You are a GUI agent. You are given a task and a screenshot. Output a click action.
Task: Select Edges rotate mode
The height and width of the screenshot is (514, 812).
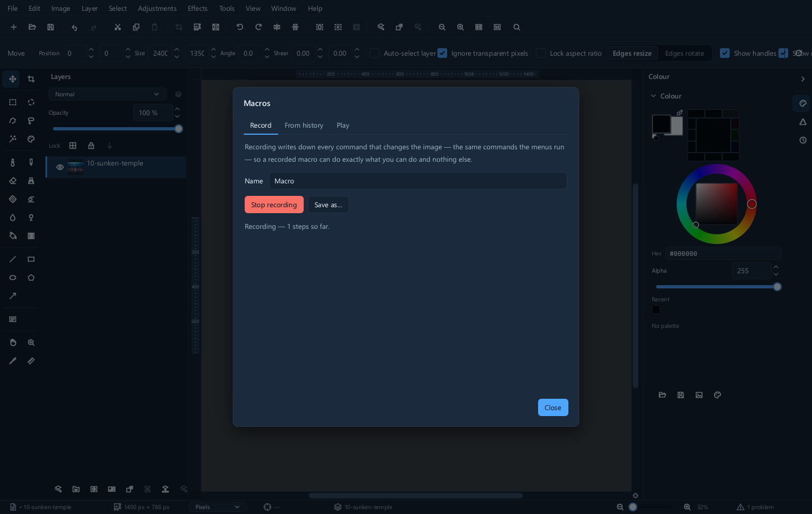click(684, 53)
